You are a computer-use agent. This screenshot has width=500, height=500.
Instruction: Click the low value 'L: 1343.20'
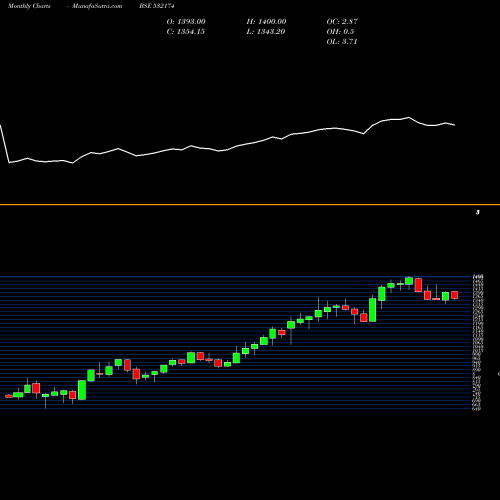coord(266,32)
